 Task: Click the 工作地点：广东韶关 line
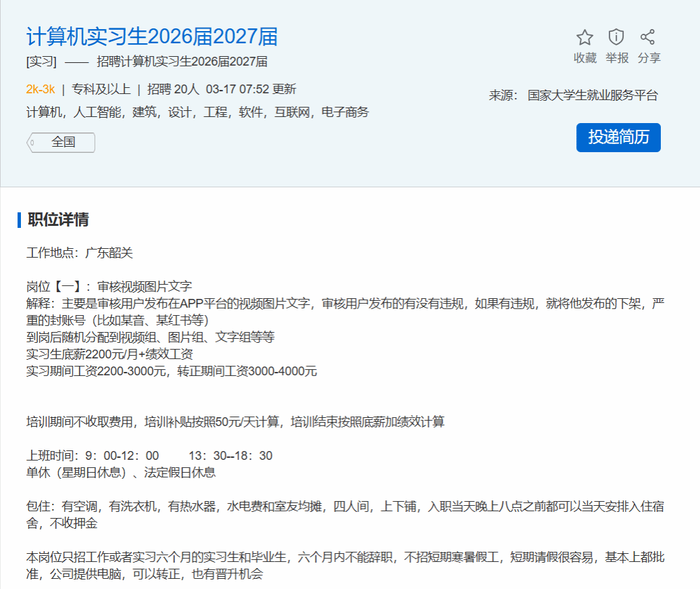(x=80, y=253)
